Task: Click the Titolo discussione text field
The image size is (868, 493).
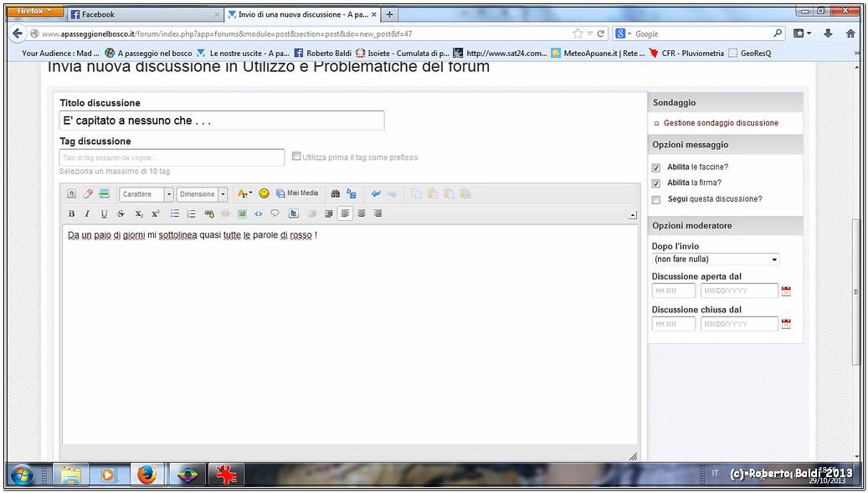Action: pos(222,121)
